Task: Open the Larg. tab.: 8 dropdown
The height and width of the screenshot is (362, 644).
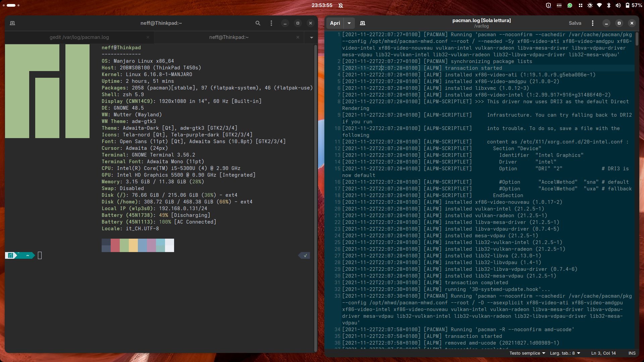Action: (x=565, y=353)
